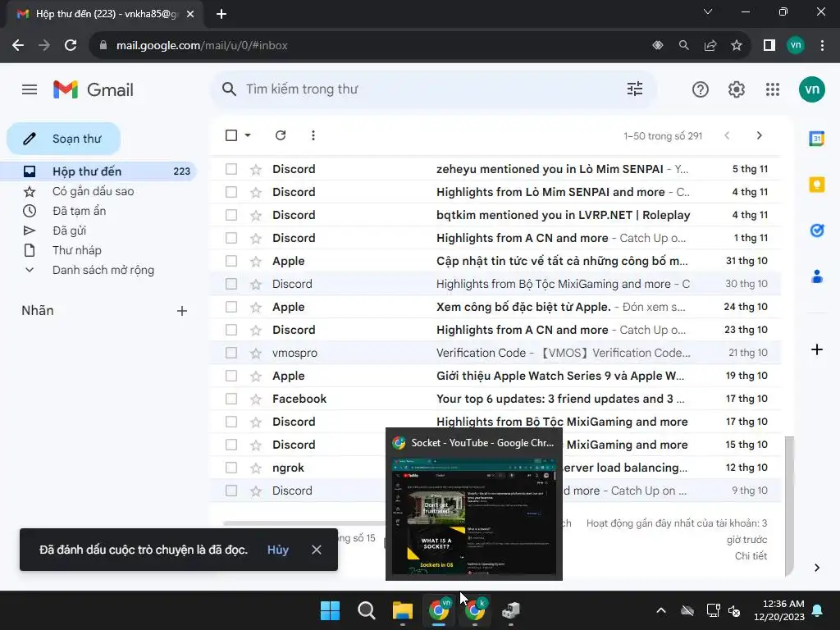
Task: Open the Cập nhật tin tức Apple email
Action: pyautogui.click(x=495, y=261)
